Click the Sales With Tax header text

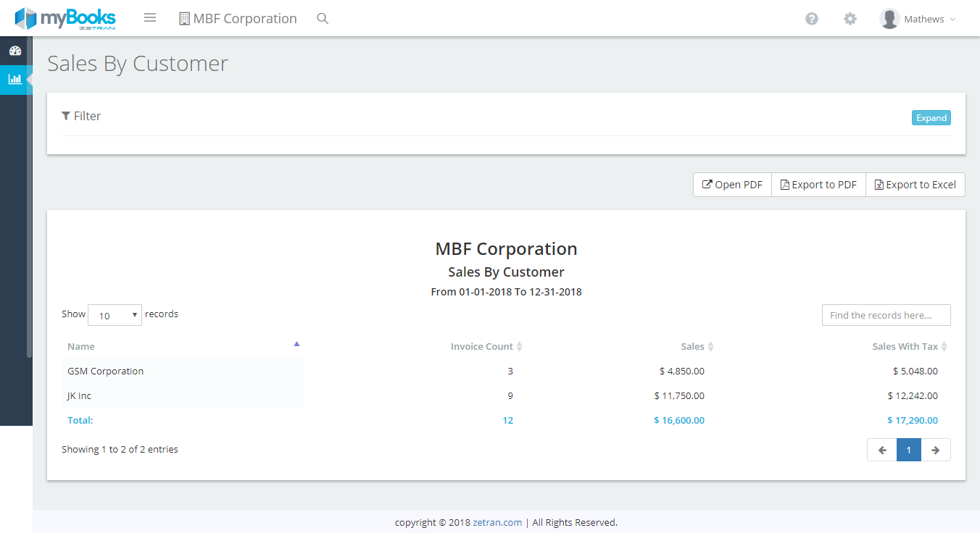pos(905,347)
